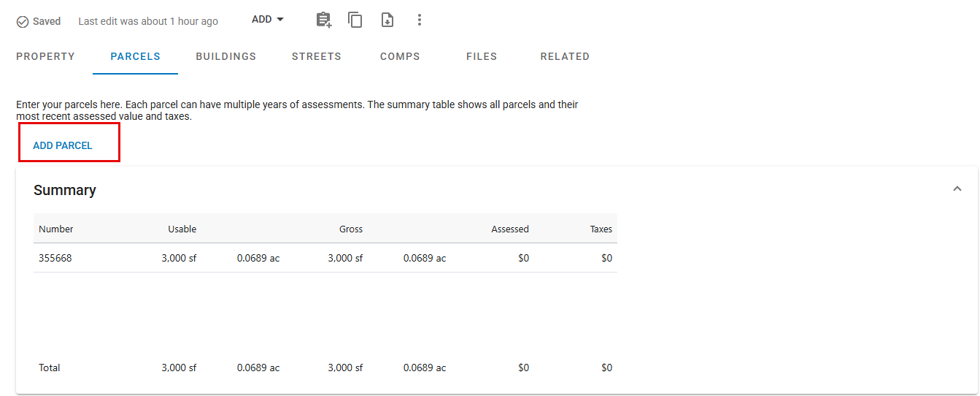Click the Saved checkmark status icon
The image size is (980, 396).
tap(23, 22)
